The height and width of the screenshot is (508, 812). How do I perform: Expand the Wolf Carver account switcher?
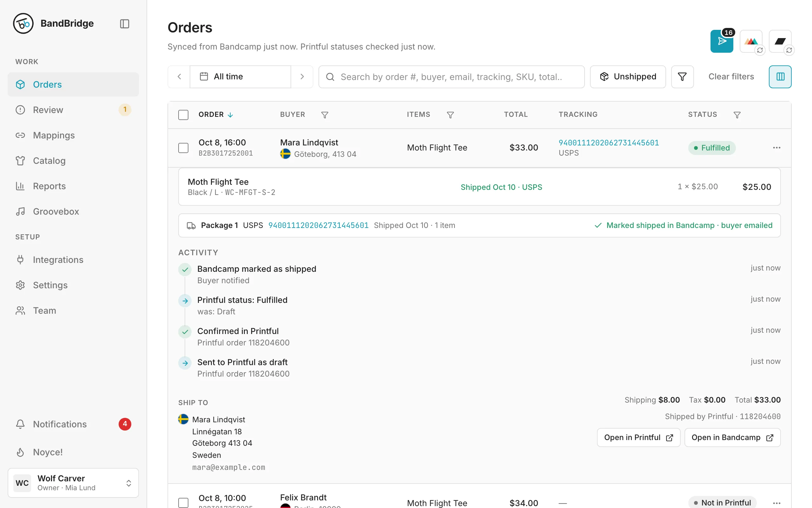coord(73,483)
